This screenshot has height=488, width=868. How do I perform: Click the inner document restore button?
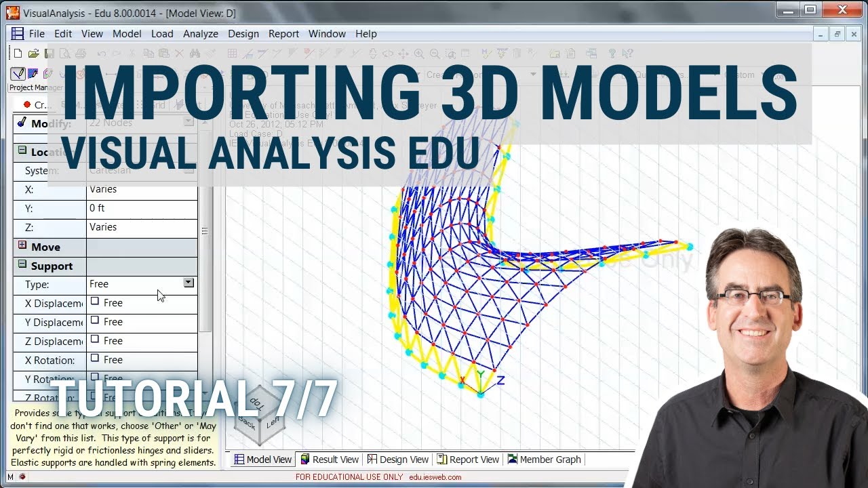pyautogui.click(x=838, y=34)
